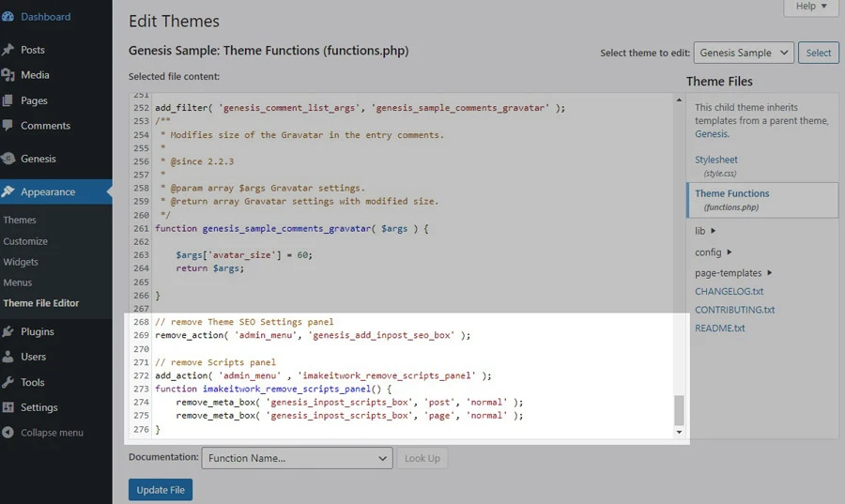This screenshot has height=504, width=845.
Task: Click the Select theme button
Action: click(x=818, y=53)
